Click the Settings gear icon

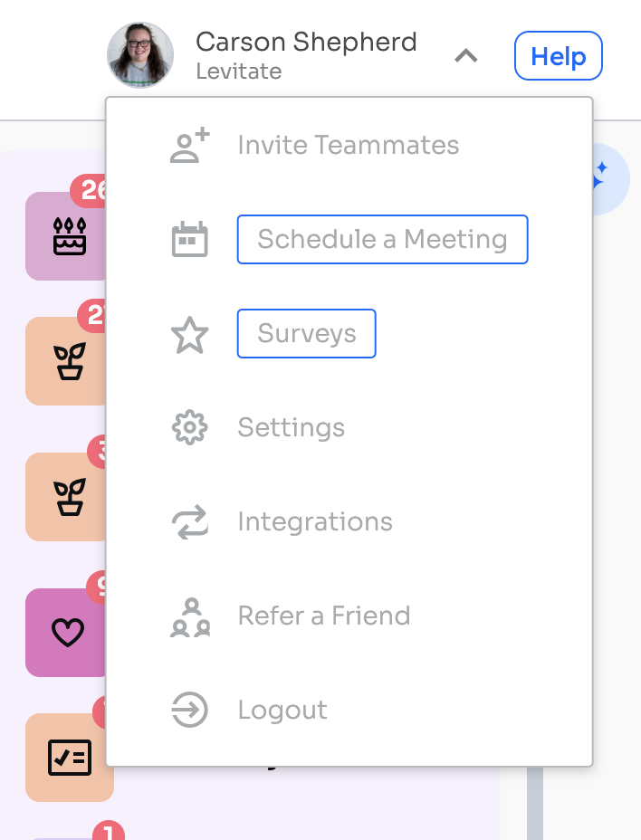189,427
